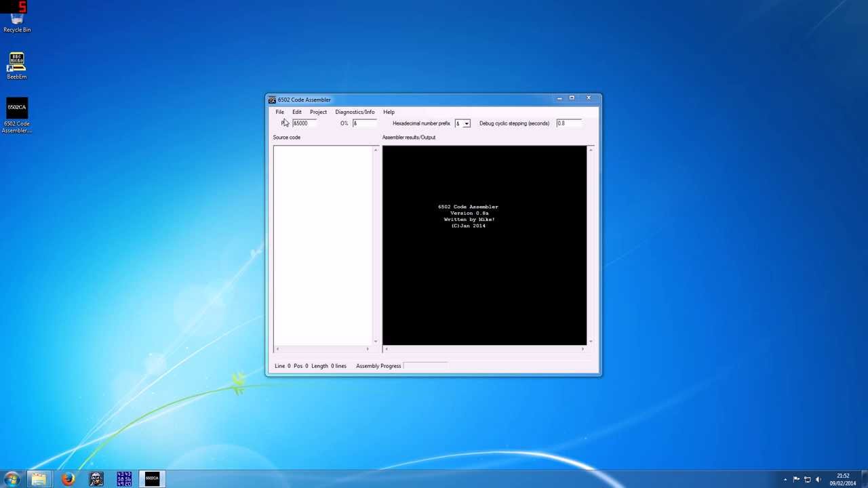Click output panel scrollbar down arrow
The image size is (868, 488).
click(x=591, y=341)
